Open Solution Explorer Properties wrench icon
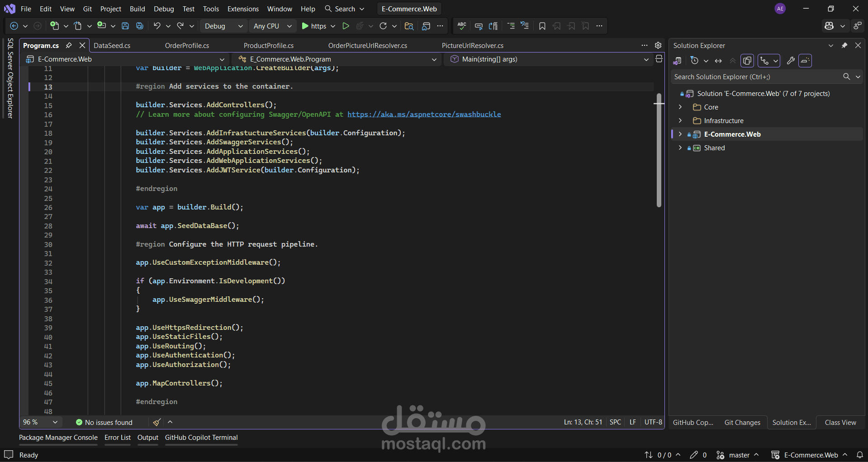Viewport: 868px width, 462px height. click(x=791, y=61)
